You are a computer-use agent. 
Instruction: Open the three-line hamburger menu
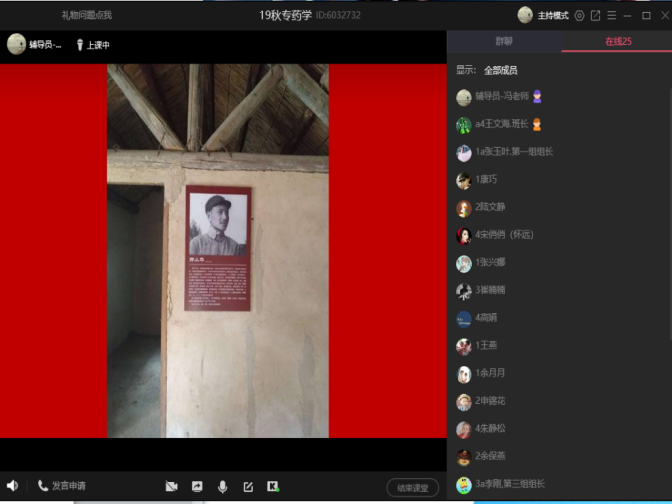pos(612,16)
